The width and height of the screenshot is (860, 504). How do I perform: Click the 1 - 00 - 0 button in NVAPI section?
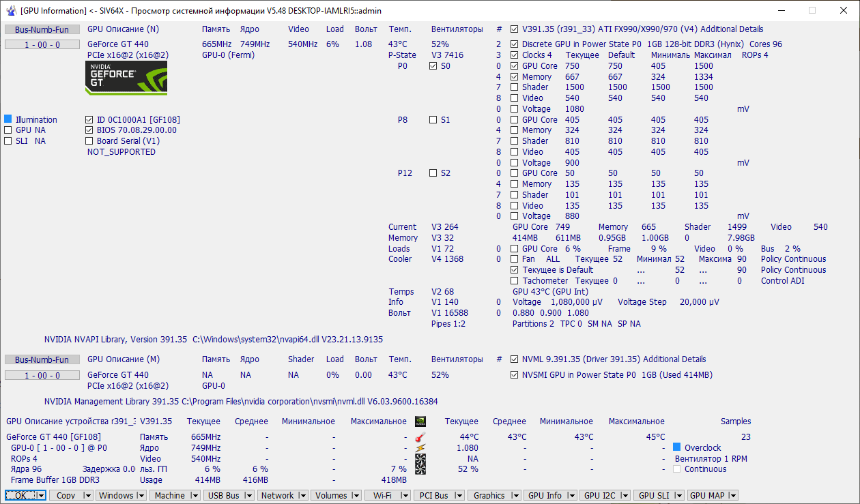pyautogui.click(x=42, y=44)
